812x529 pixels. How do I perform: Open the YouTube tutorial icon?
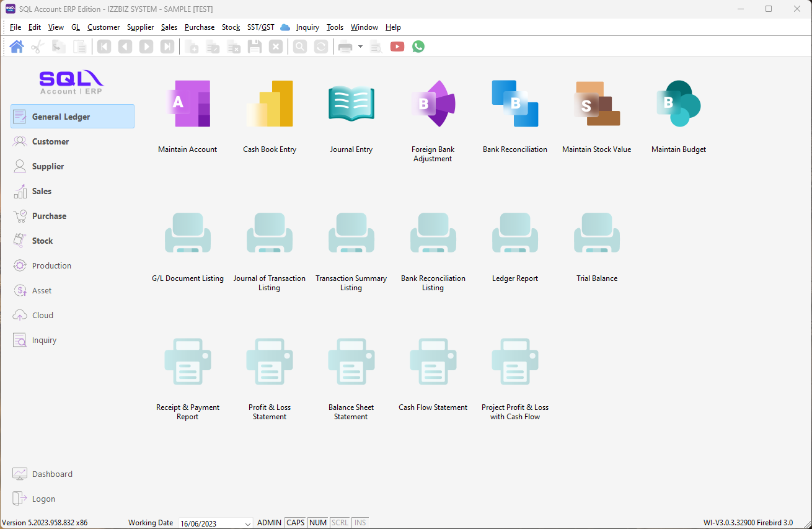tap(397, 47)
